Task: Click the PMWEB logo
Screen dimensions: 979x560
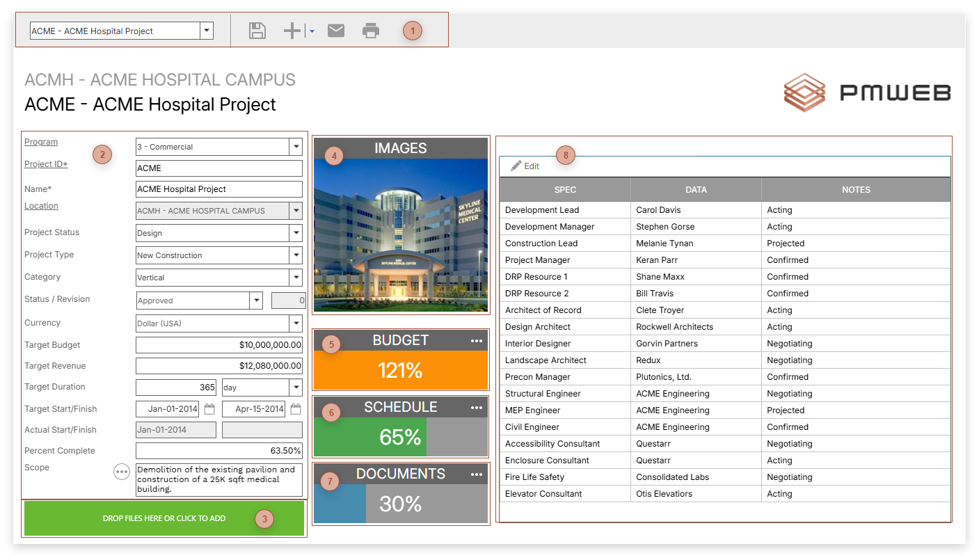Action: pyautogui.click(x=868, y=92)
